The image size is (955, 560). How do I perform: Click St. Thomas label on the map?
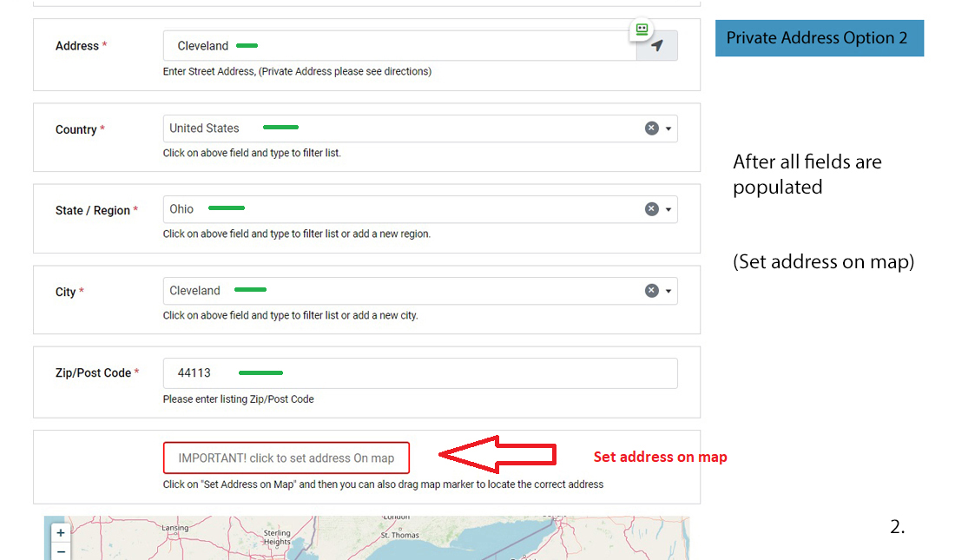pos(399,535)
